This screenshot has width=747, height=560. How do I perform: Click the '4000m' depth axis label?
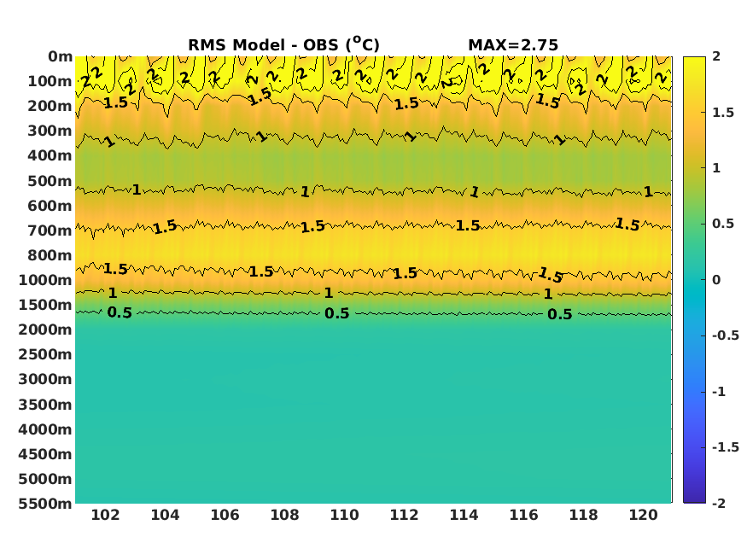pos(45,430)
